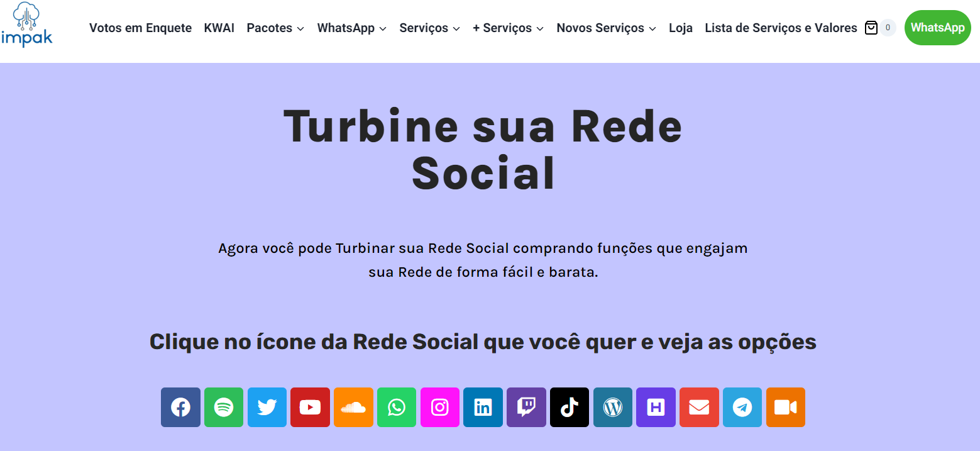Click the impak cloud logo
980x451 pixels.
27,25
